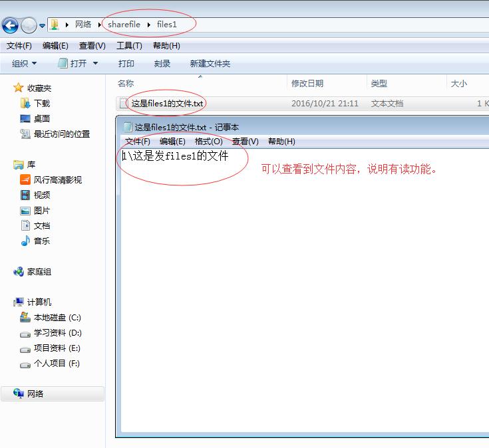Click the 库 library icon

tap(19, 164)
